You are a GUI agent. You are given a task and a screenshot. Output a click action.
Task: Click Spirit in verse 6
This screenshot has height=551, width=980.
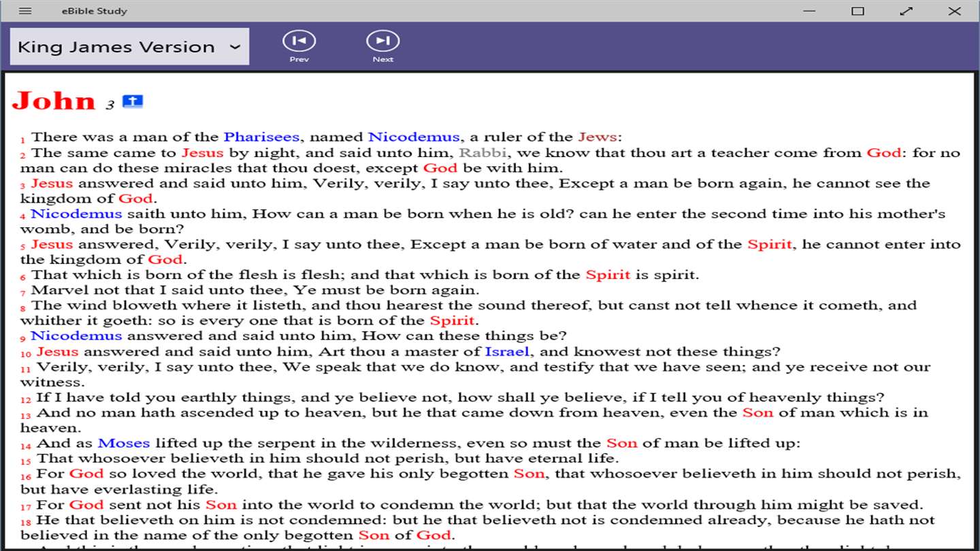tap(608, 275)
